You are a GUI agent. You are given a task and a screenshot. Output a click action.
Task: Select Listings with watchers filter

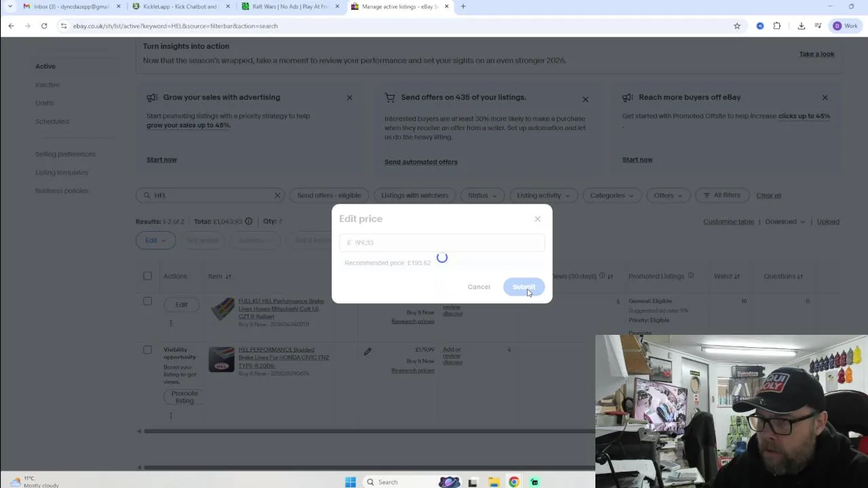[x=414, y=195]
